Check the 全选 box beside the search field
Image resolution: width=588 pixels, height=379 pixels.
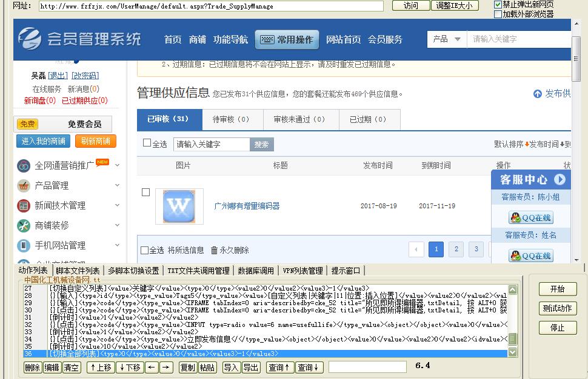147,143
